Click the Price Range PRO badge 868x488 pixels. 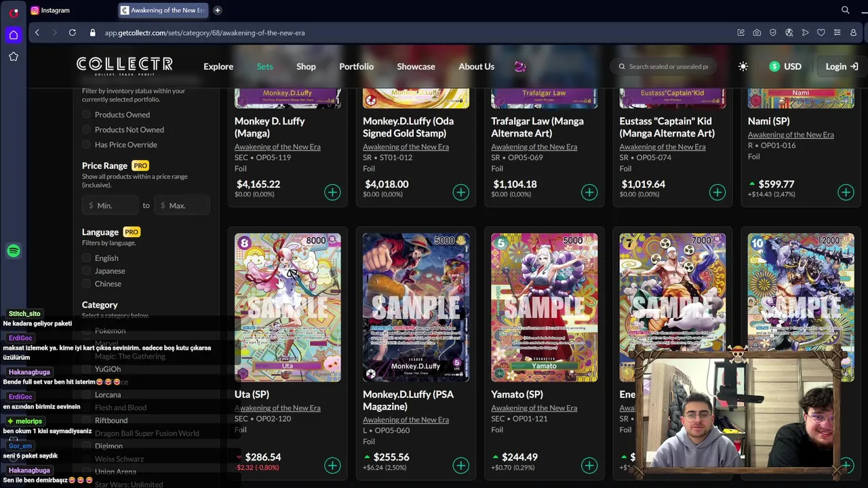click(x=140, y=165)
